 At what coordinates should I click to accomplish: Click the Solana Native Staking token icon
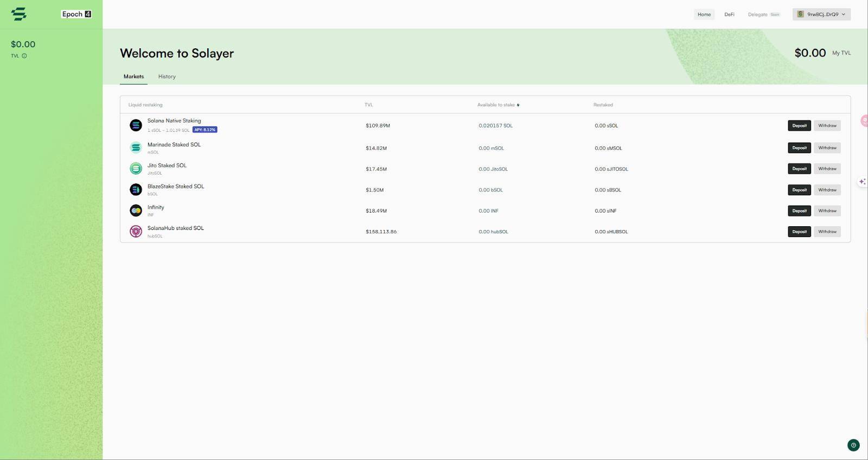pyautogui.click(x=136, y=125)
